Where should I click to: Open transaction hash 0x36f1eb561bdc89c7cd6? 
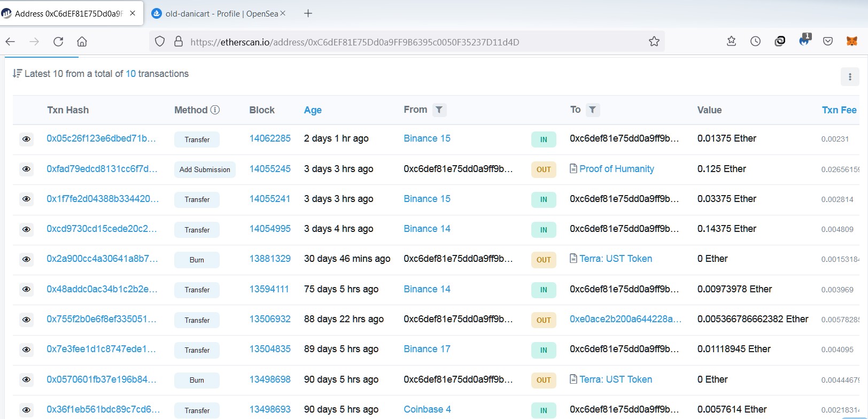pos(103,409)
